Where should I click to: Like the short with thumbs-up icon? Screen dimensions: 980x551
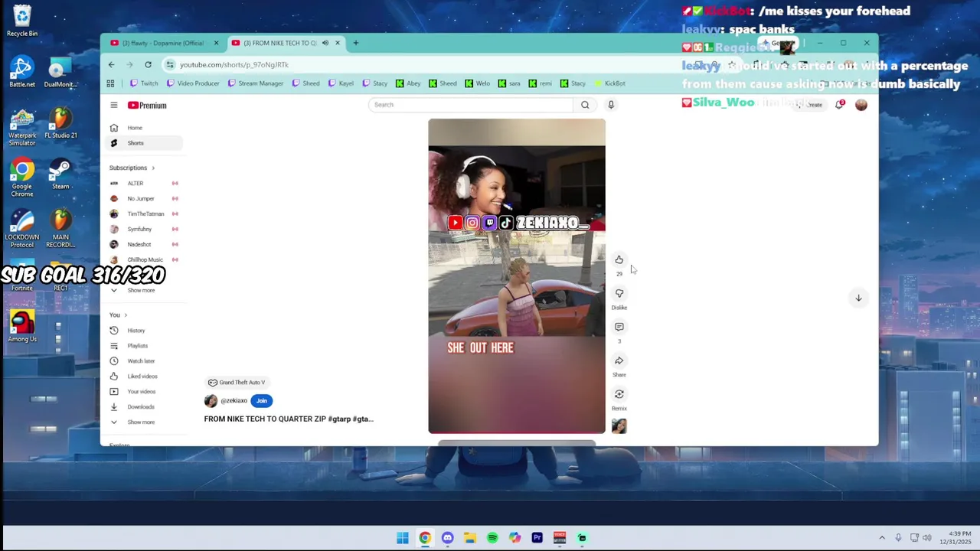tap(619, 259)
